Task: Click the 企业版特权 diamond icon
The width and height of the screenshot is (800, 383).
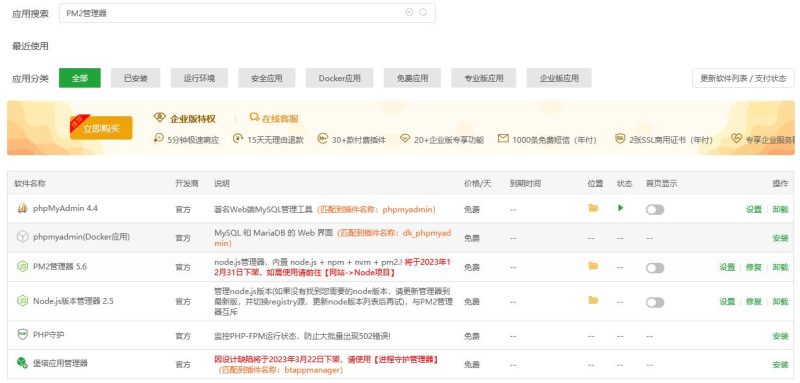Action: (160, 118)
